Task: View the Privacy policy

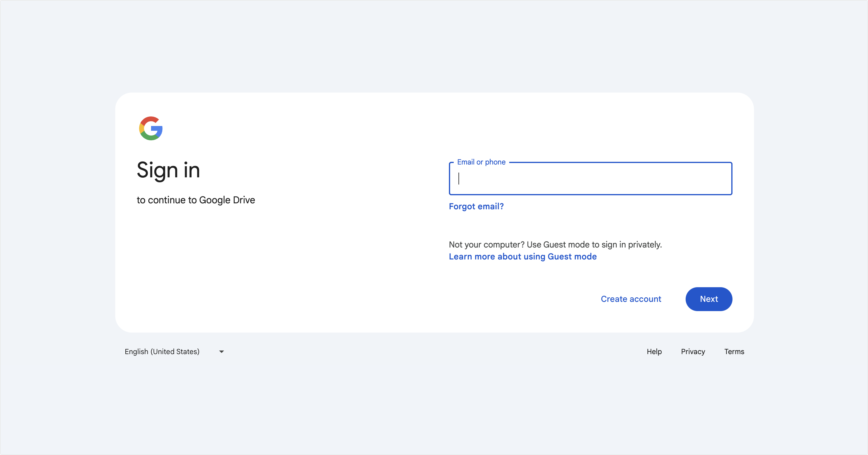Action: coord(693,351)
